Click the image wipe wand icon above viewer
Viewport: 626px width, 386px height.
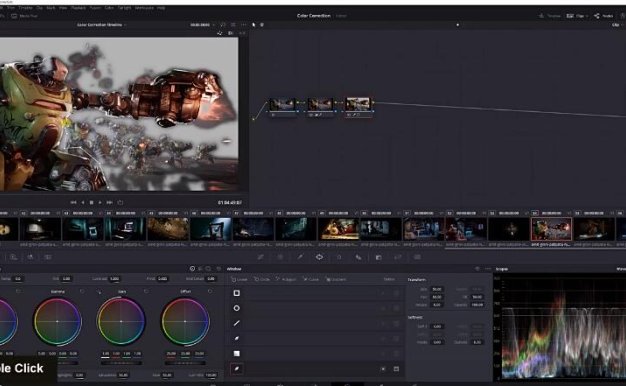pyautogui.click(x=219, y=33)
